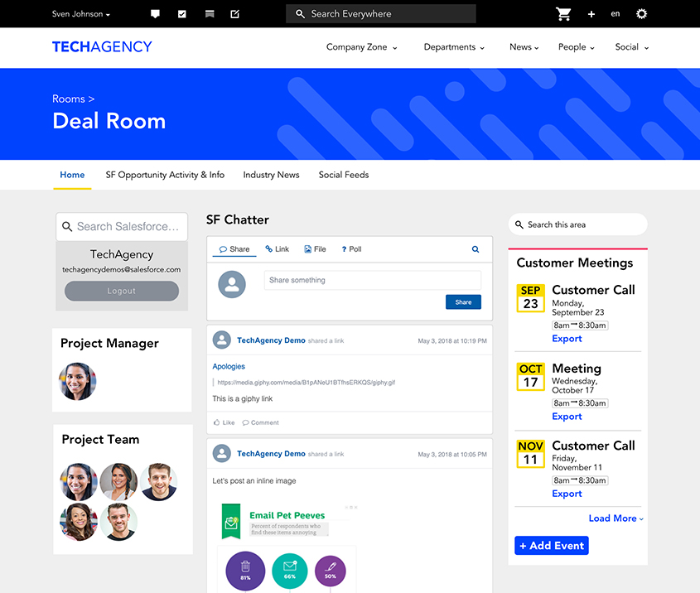Click the purple 81% trash circle

coord(245,571)
